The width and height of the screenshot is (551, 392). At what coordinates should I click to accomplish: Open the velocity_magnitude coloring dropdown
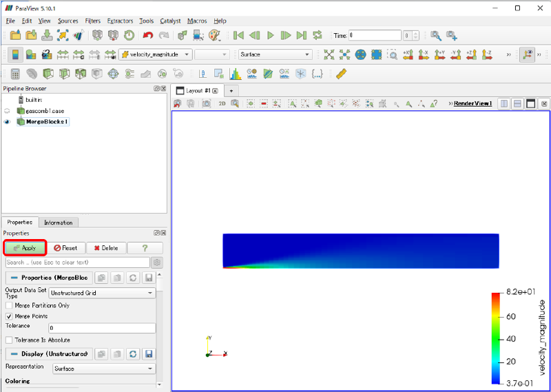click(x=155, y=54)
